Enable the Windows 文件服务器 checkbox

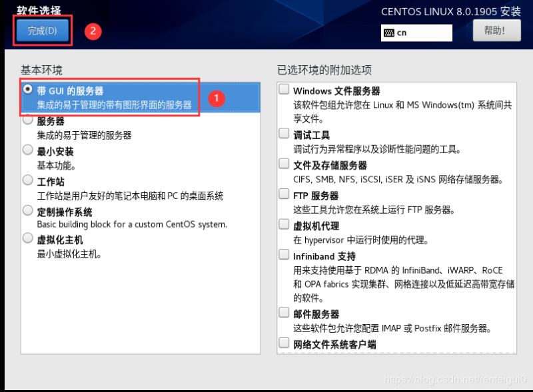pyautogui.click(x=284, y=89)
